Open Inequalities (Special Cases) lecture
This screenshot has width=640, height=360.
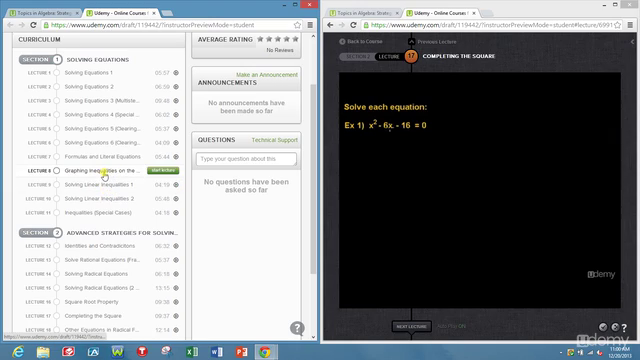click(x=98, y=213)
